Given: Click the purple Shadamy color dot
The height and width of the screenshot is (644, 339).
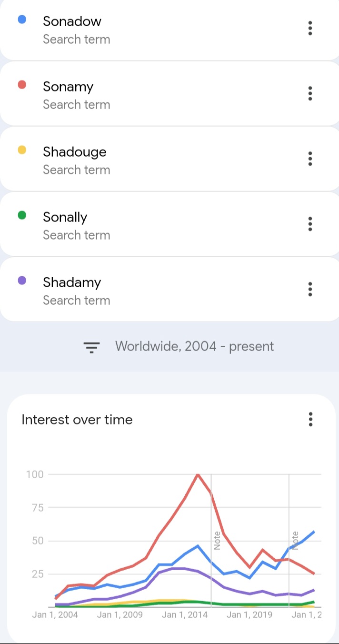Looking at the screenshot, I should [x=21, y=281].
